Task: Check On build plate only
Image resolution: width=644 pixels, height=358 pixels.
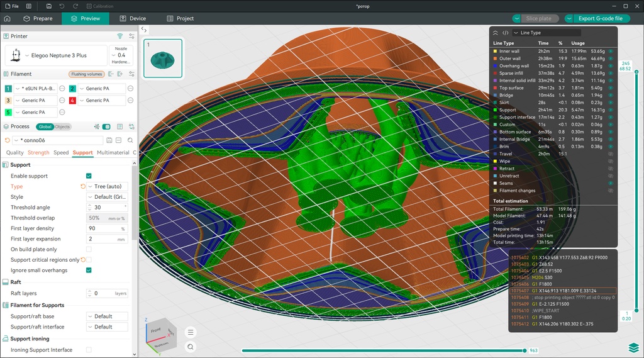Action: point(89,249)
